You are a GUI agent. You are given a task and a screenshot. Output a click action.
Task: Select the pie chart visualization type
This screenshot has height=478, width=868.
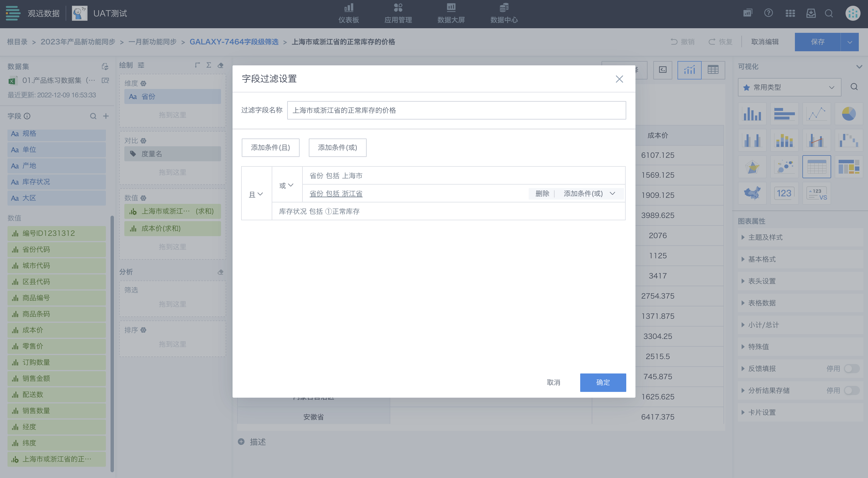tap(848, 114)
